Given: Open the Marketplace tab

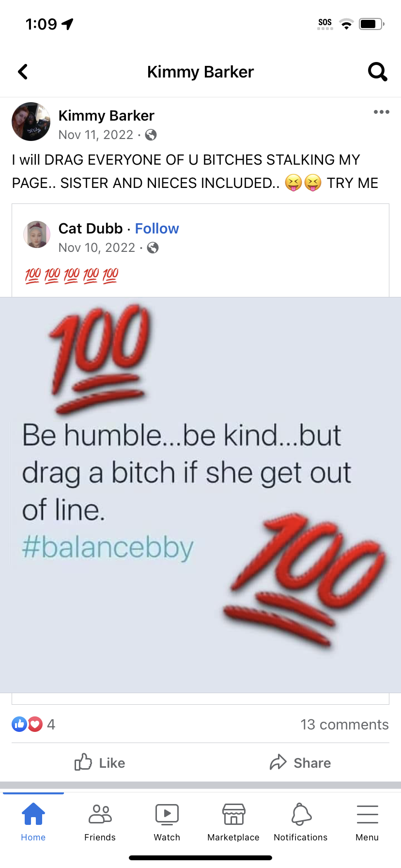Looking at the screenshot, I should click(233, 823).
